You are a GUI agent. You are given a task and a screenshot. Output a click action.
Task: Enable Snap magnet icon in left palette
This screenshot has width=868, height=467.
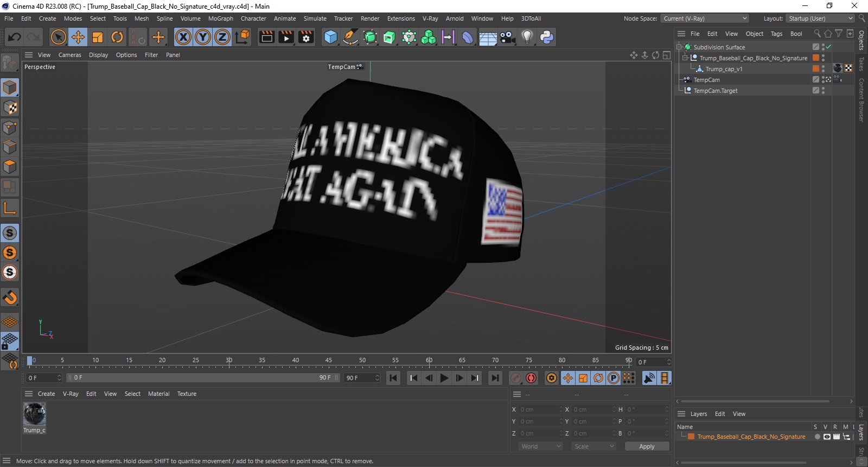coord(10,297)
